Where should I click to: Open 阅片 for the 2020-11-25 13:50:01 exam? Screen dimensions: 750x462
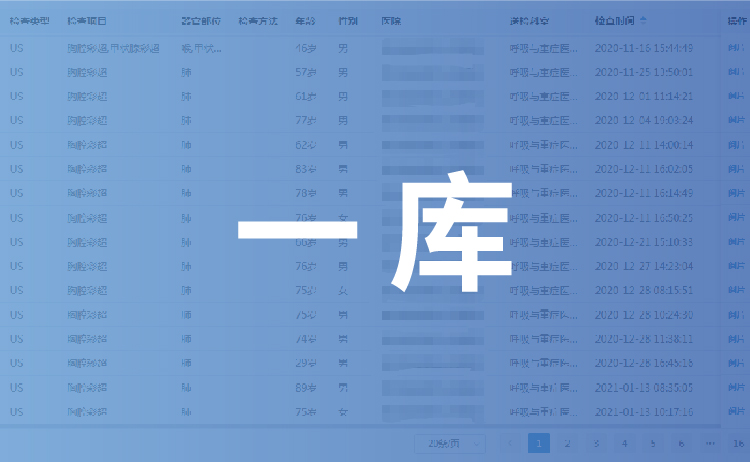click(736, 72)
